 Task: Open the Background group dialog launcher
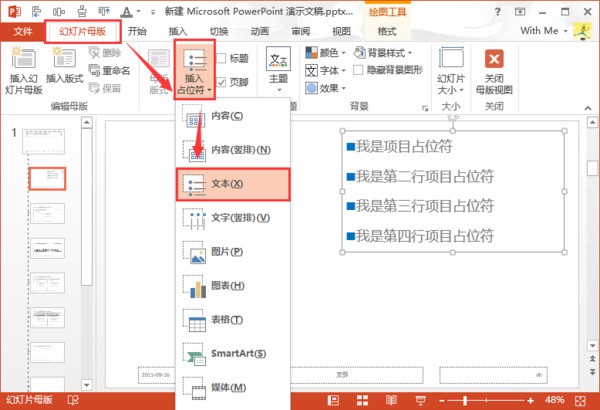[x=425, y=108]
